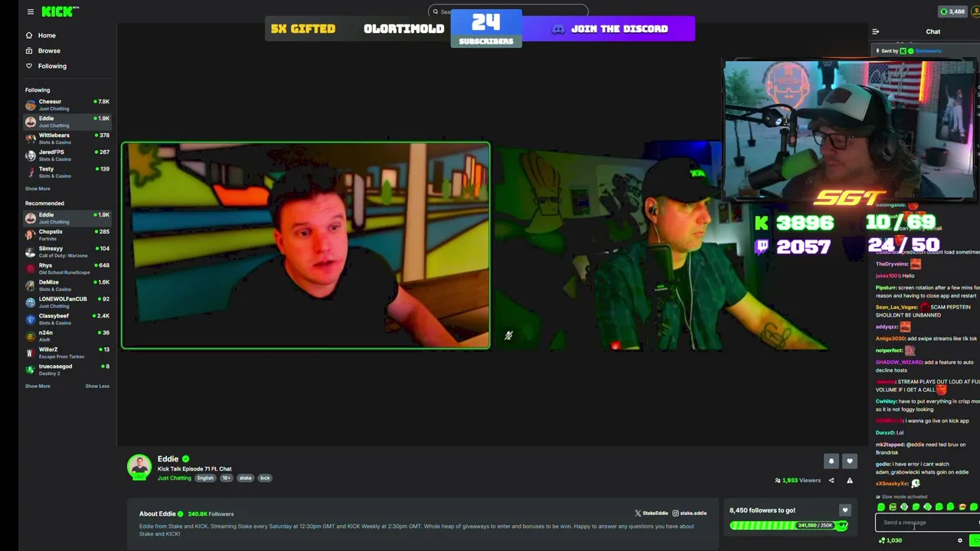Click the 240.8K Followers text
Viewport: 980px width, 551px height.
point(211,514)
